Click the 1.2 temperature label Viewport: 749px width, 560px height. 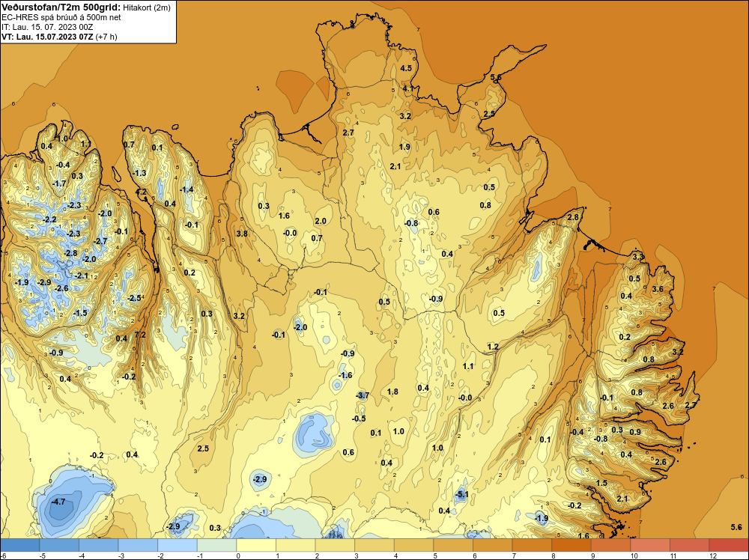(493, 347)
